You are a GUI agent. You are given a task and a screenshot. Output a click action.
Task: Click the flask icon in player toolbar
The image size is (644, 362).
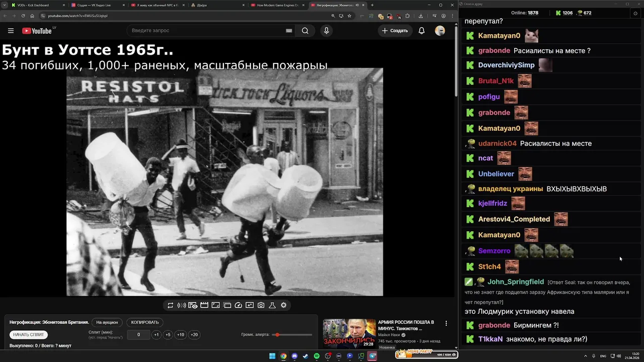pos(272,305)
